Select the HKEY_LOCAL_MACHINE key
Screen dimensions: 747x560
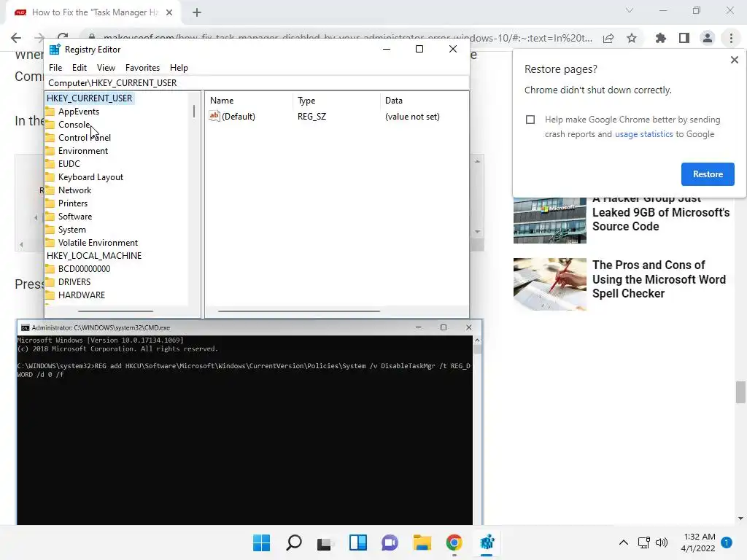point(94,256)
